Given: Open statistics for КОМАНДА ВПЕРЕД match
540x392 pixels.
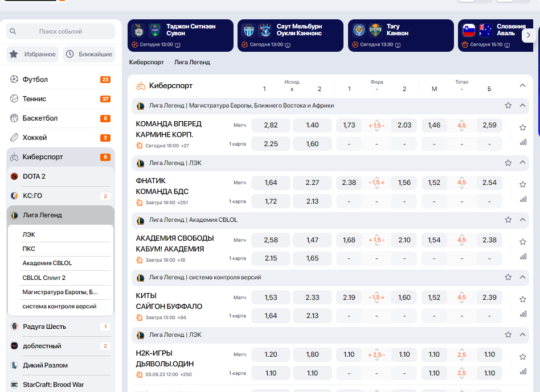Looking at the screenshot, I should (x=523, y=142).
